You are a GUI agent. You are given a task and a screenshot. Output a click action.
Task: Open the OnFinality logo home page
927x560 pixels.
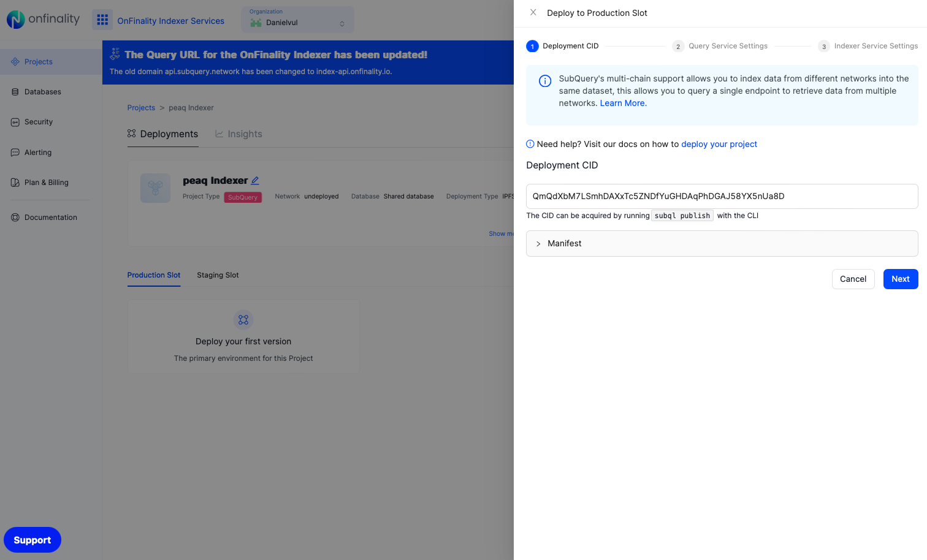42,19
